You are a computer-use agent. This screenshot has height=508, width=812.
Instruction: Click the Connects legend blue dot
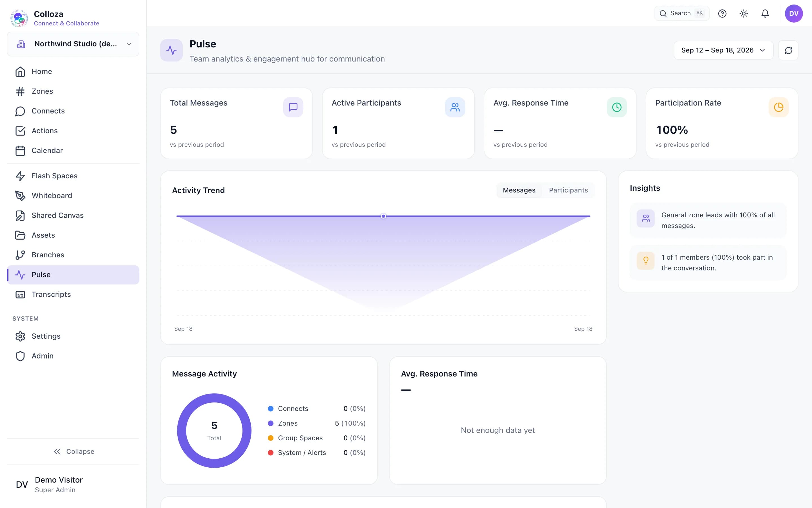[270, 409]
